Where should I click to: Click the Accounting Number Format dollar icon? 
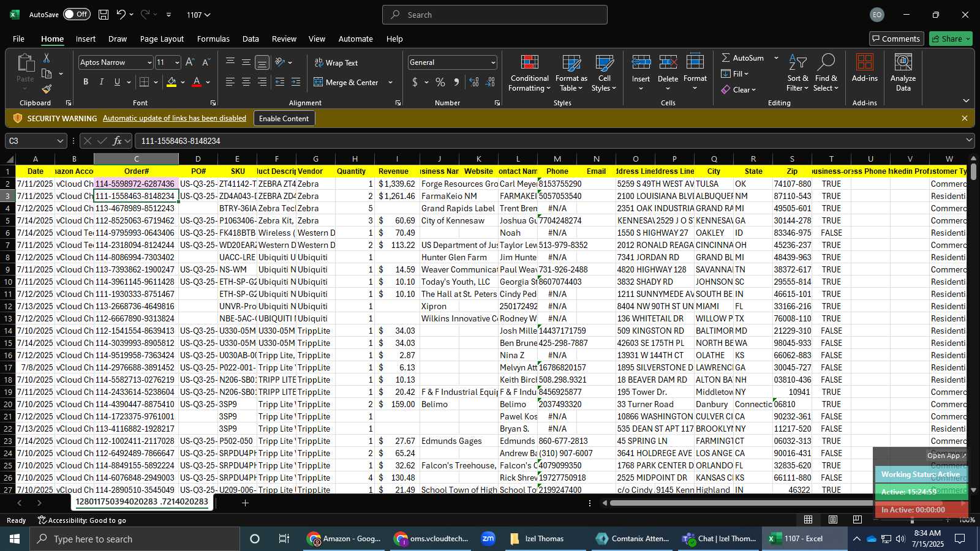point(415,82)
